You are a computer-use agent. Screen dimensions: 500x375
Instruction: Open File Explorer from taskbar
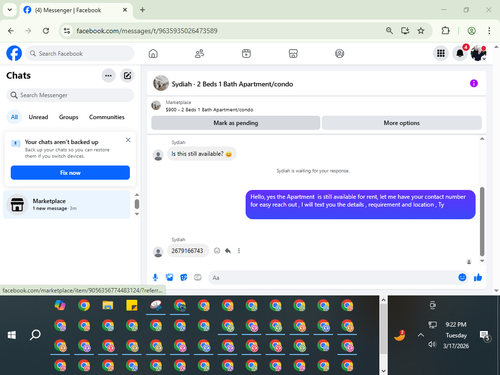(108, 305)
